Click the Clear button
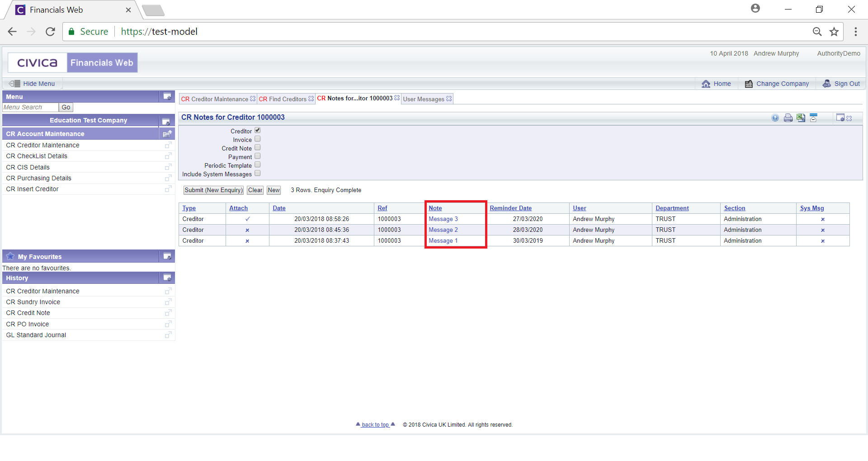 point(255,190)
